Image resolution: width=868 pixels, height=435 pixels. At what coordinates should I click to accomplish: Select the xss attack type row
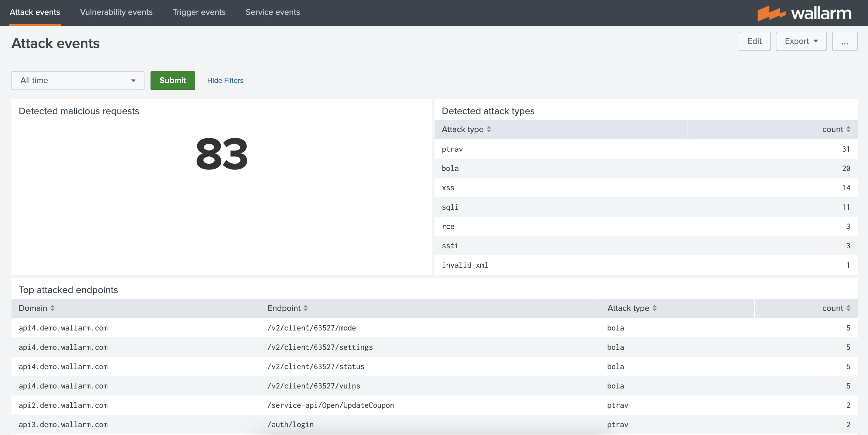(x=646, y=188)
